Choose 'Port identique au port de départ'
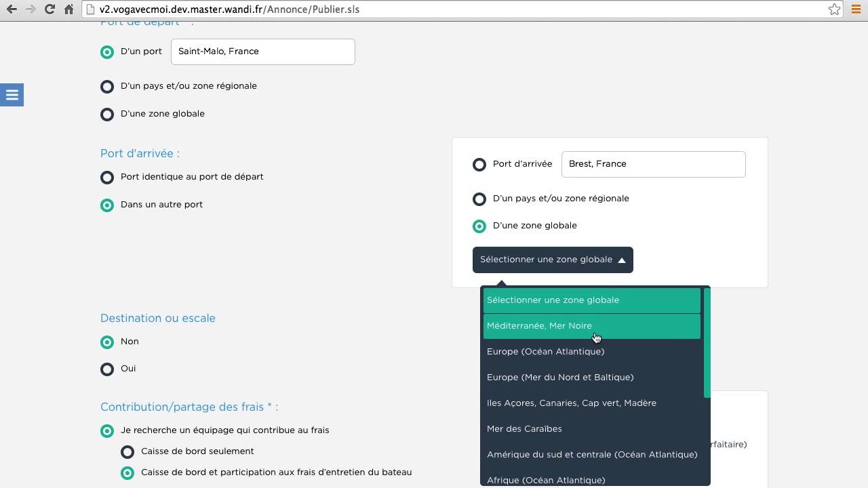The image size is (868, 488). tap(107, 178)
